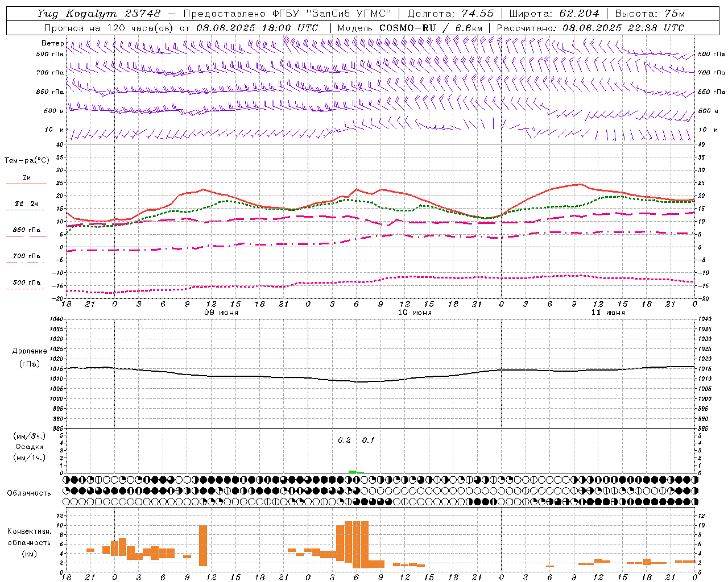The height and width of the screenshot is (582, 728).
Task: Click the Td 2м dew point legend entry
Action: click(x=26, y=203)
